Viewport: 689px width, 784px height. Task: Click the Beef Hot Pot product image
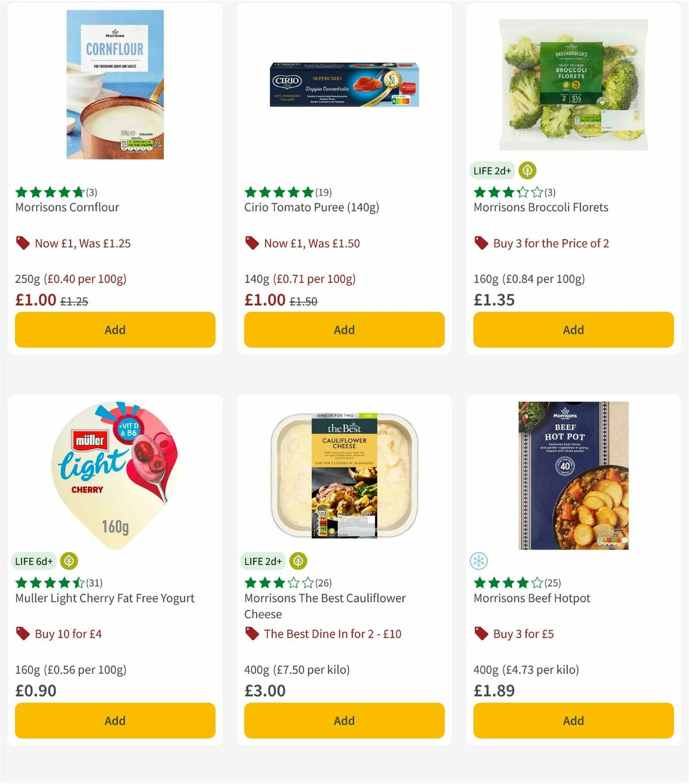(x=573, y=476)
